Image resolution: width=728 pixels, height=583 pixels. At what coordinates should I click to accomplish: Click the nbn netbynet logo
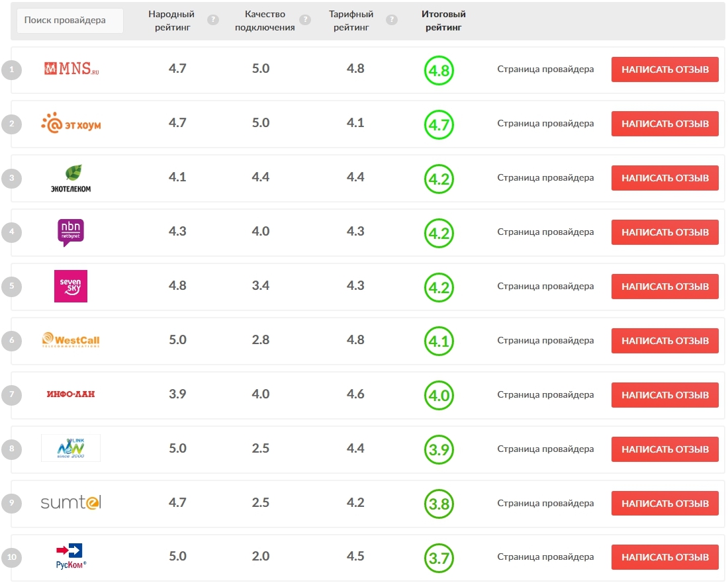(x=71, y=232)
